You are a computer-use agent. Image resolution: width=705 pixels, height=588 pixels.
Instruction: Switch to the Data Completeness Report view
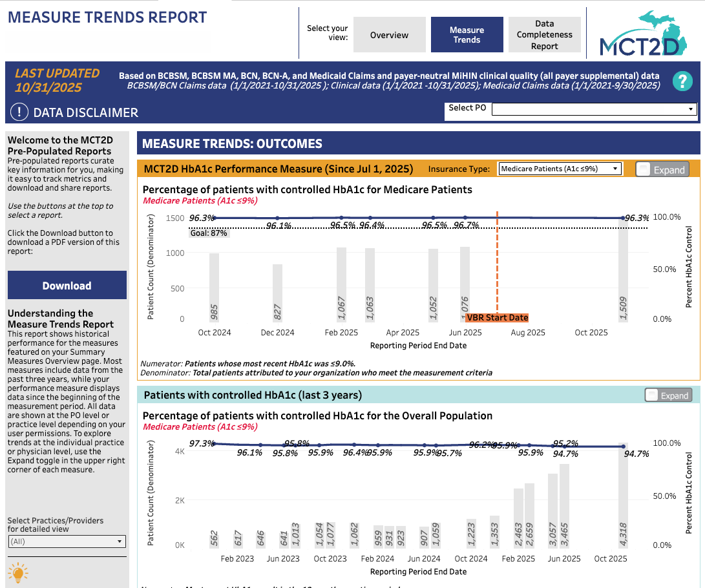click(544, 35)
